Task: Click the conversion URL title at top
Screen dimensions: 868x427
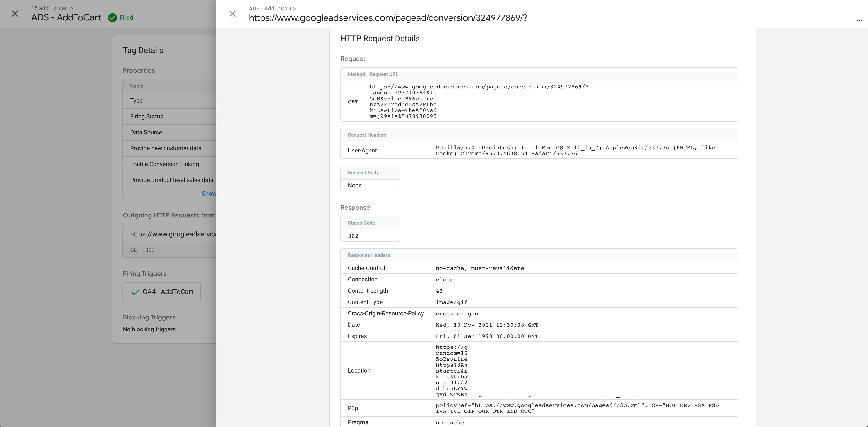Action: pyautogui.click(x=388, y=18)
